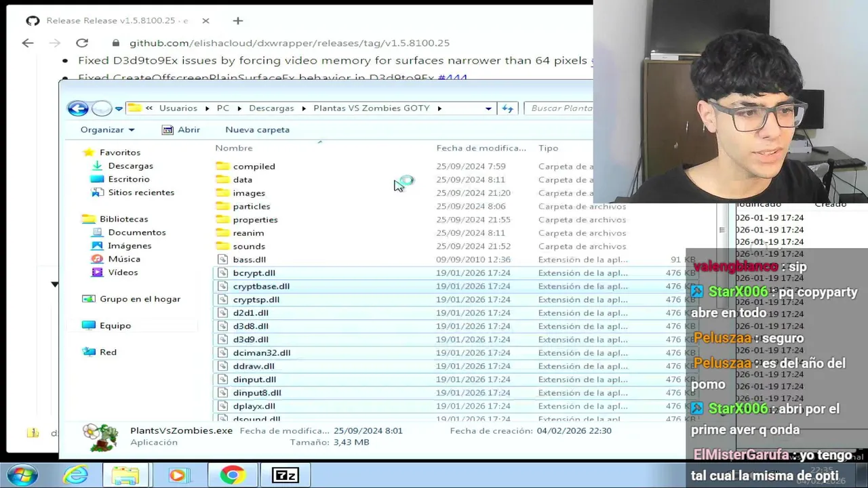Screen dimensions: 868x488
Task: Click the Abrir toolbar button
Action: click(181, 129)
